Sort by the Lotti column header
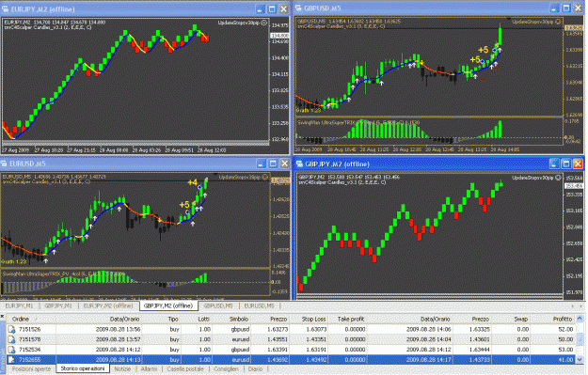The width and height of the screenshot is (588, 375). 204,320
